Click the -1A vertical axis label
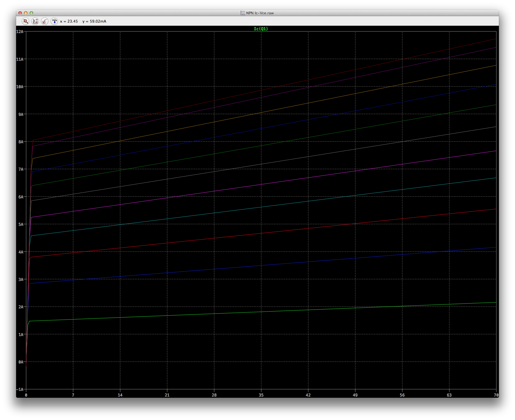The width and height of the screenshot is (515, 420). (20, 389)
